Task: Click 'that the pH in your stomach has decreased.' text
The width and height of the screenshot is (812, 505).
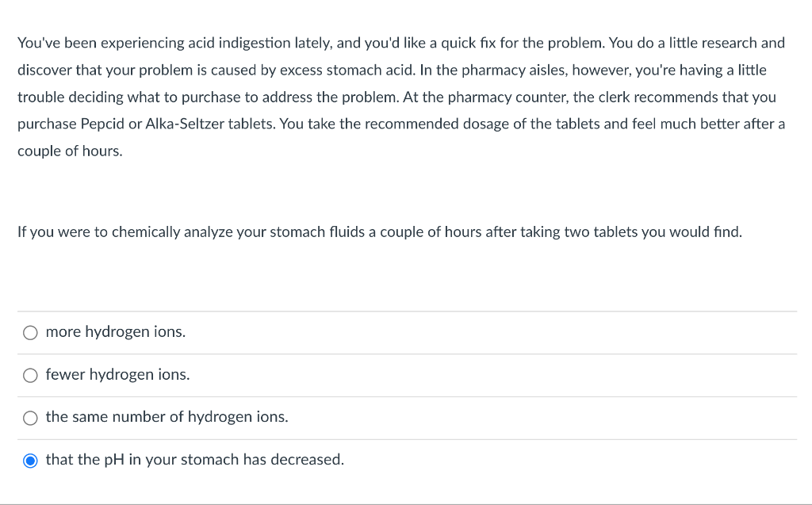Action: click(195, 460)
